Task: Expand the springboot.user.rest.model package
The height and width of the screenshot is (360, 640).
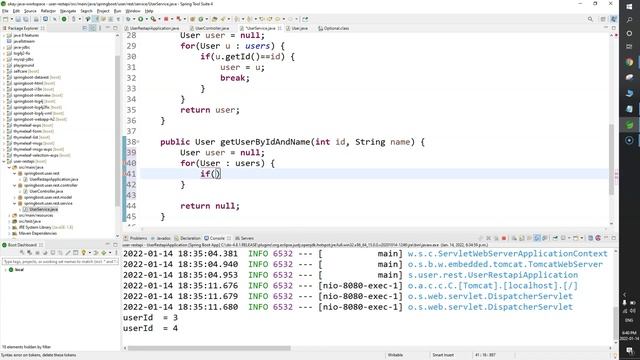Action: [x=15, y=197]
